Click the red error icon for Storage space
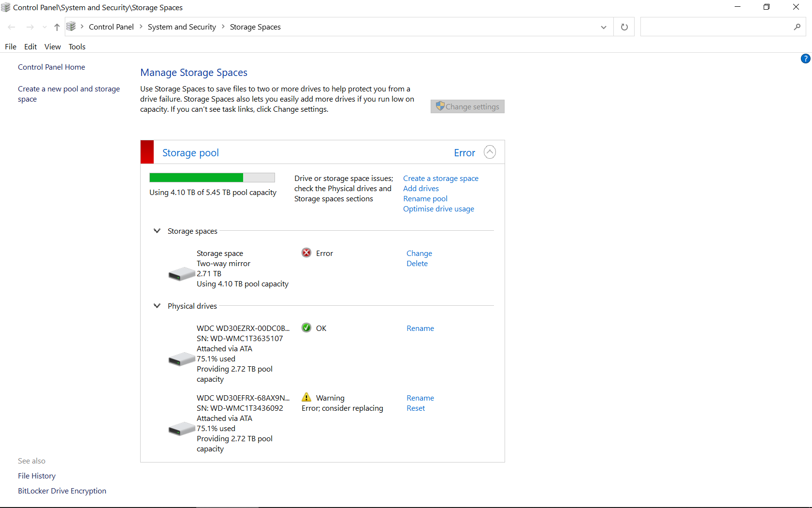This screenshot has width=812, height=508. pyautogui.click(x=306, y=253)
